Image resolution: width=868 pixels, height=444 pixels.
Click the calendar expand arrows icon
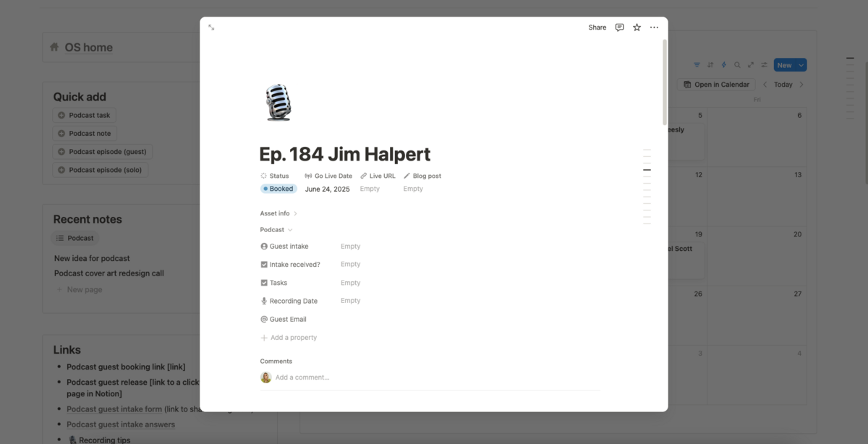[751, 65]
